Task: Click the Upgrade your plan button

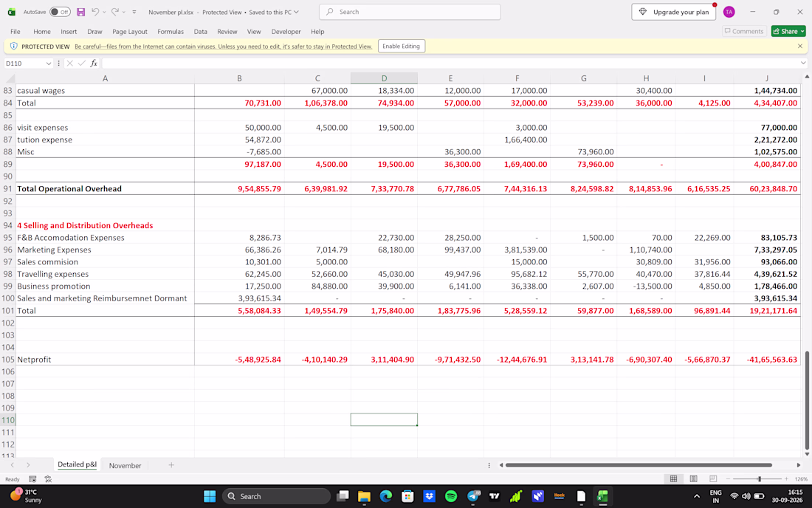Action: point(674,12)
